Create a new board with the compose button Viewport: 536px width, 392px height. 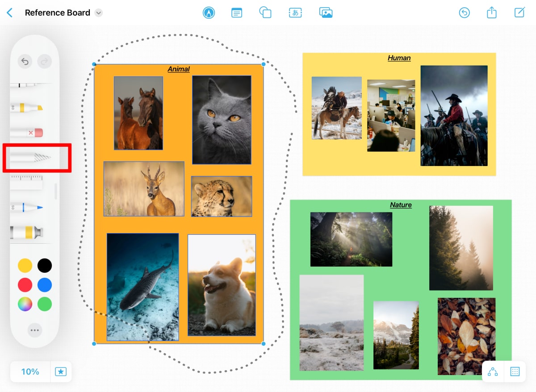point(519,13)
